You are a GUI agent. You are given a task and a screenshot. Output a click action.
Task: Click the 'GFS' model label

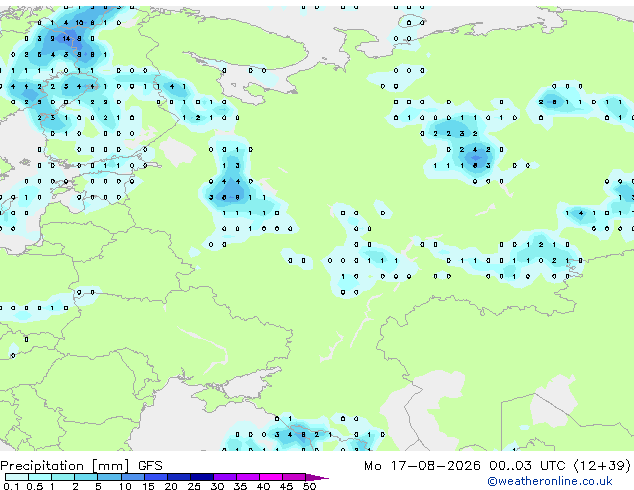coord(150,466)
